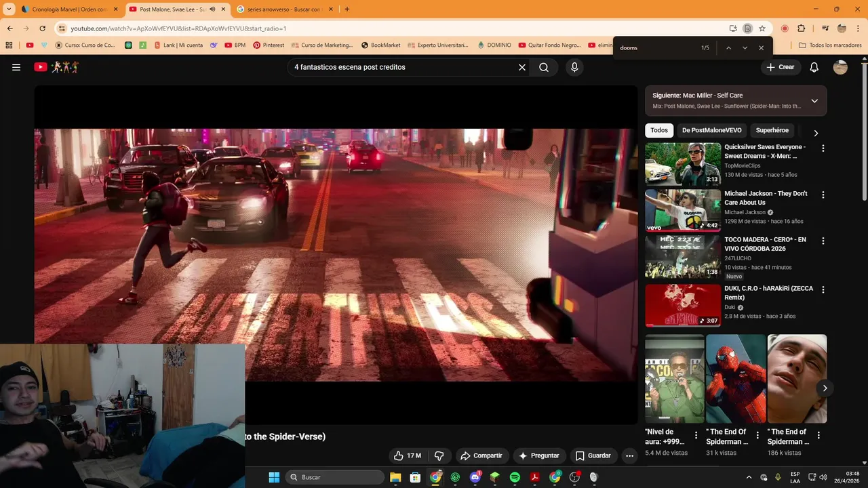The width and height of the screenshot is (868, 488).
Task: Mute the Post Malone tab audio icon
Action: point(212,9)
